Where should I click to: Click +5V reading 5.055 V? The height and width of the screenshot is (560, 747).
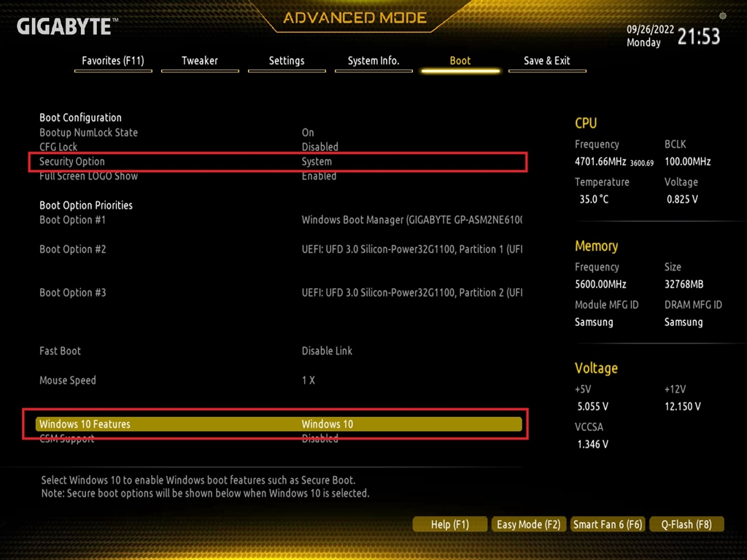pos(592,406)
